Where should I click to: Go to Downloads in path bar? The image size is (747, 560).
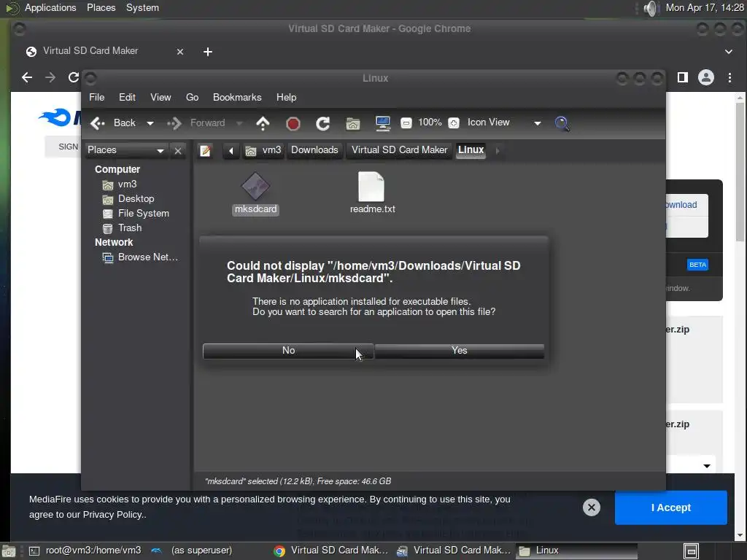click(314, 150)
